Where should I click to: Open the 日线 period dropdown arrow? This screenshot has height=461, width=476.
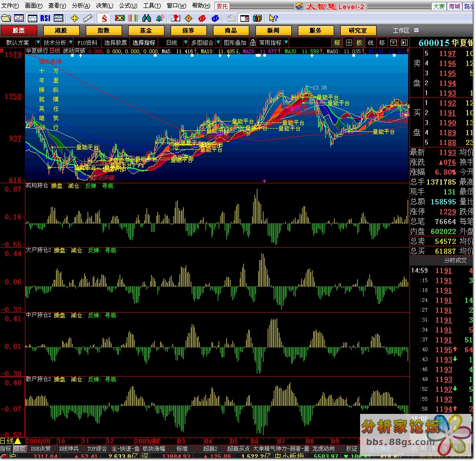pyautogui.click(x=185, y=42)
